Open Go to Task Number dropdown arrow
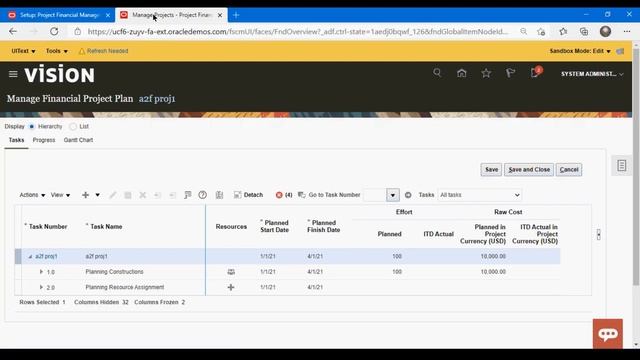This screenshot has height=360, width=640. (x=393, y=195)
